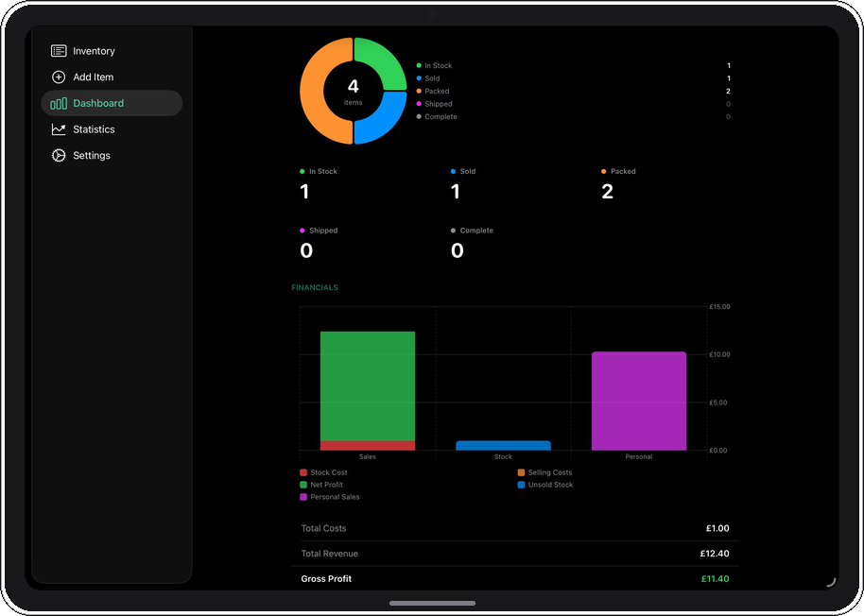The image size is (864, 616).
Task: Click the Add Item plus icon
Action: point(59,77)
